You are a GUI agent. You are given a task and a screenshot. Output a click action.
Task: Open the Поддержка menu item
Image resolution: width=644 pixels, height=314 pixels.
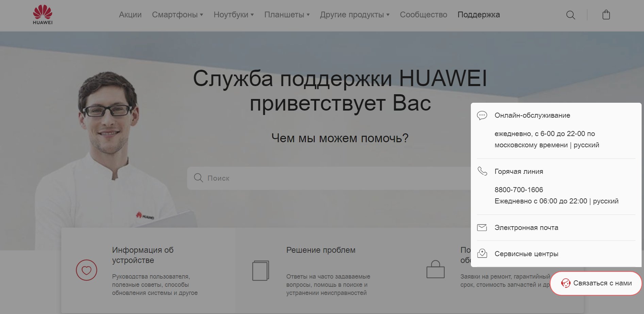point(479,15)
